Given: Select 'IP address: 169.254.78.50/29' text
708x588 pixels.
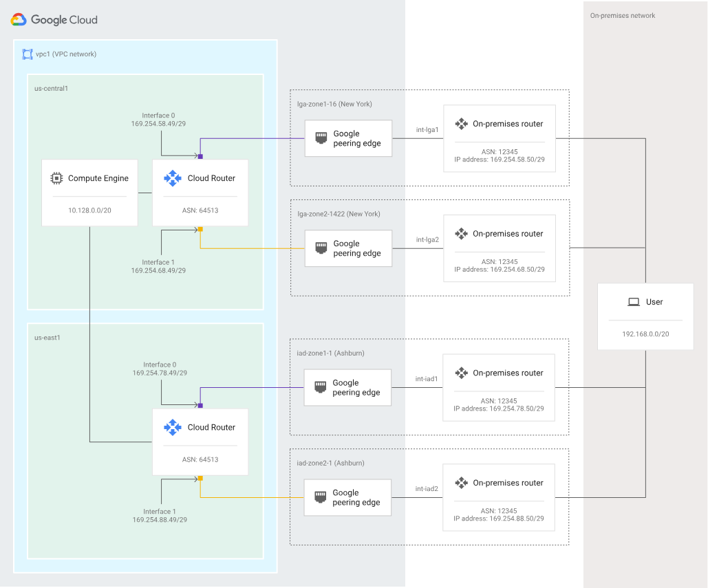Looking at the screenshot, I should click(x=498, y=409).
